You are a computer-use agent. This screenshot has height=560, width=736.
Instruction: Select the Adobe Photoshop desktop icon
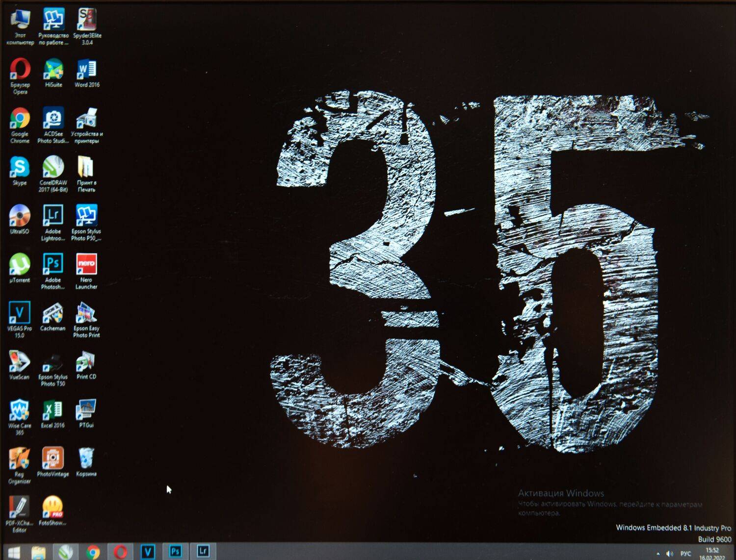53,264
